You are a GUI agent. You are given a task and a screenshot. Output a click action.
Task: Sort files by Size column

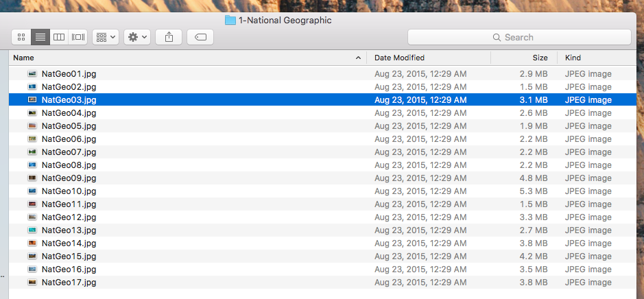click(540, 58)
